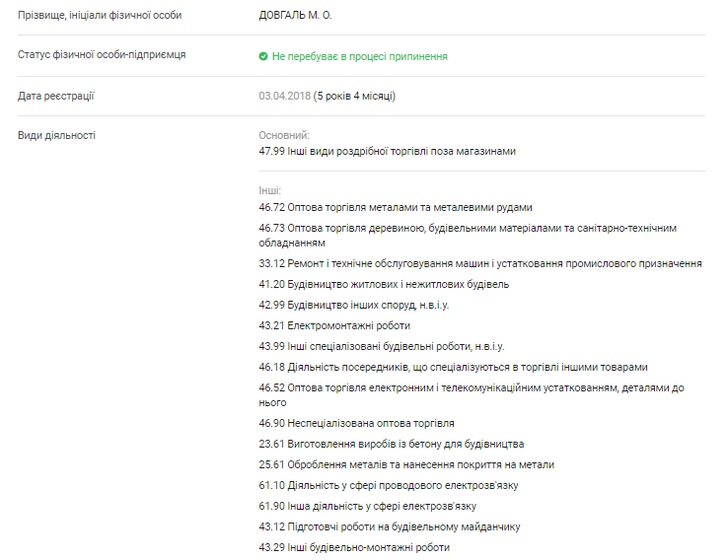
Task: Click the green status checkmark icon
Action: [263, 56]
